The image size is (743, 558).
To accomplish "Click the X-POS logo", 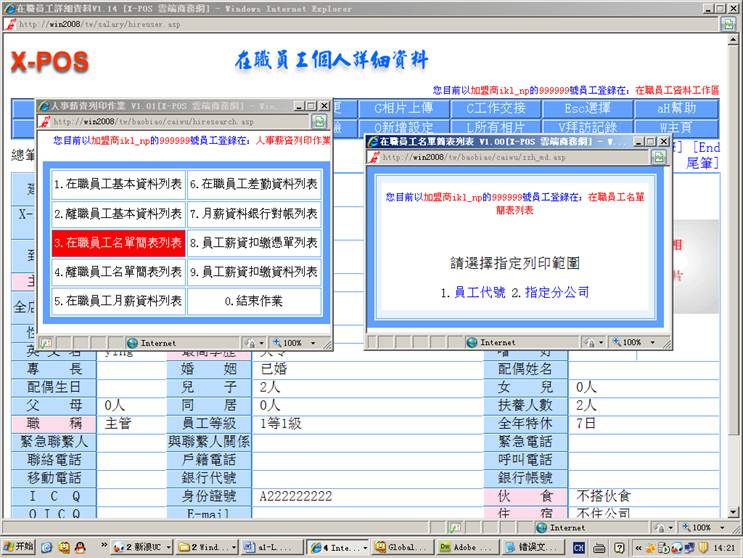I will (x=50, y=61).
